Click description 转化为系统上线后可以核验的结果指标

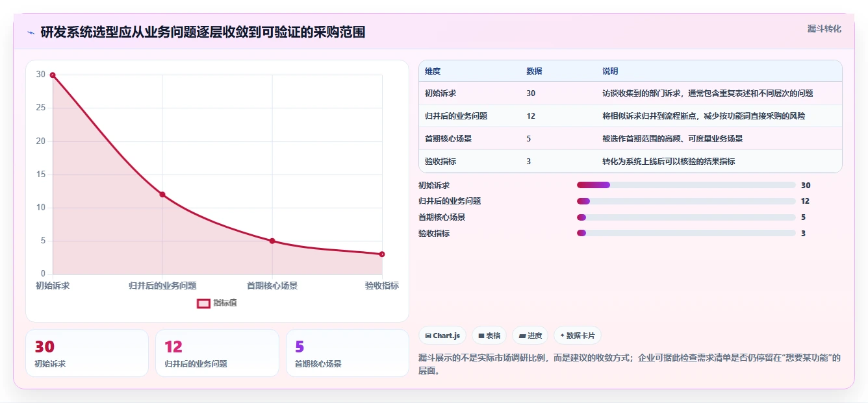[x=669, y=162]
